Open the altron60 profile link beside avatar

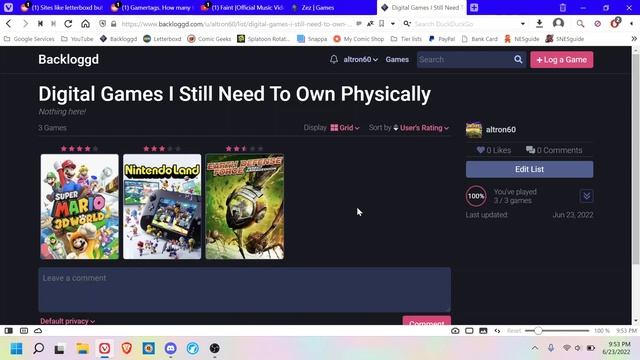coord(500,130)
